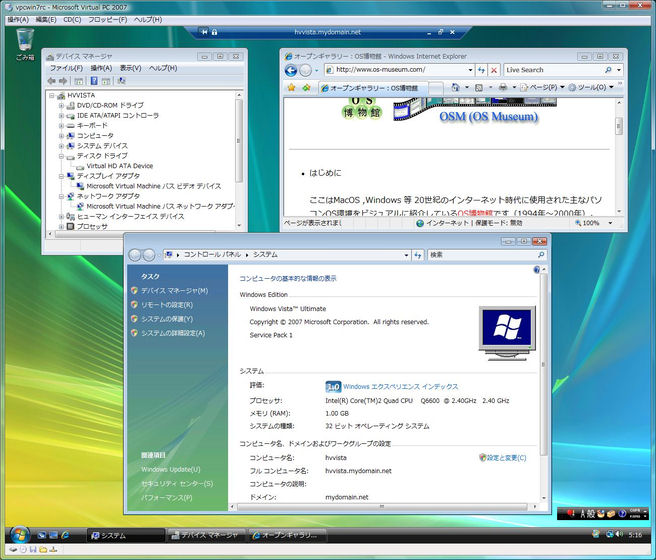
Task: Click IE Print toolbar icon
Action: (503, 87)
